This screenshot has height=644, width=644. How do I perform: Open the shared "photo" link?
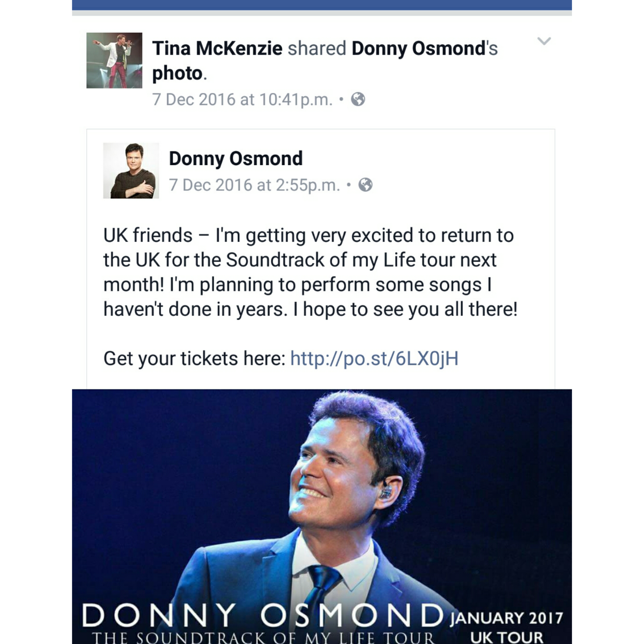177,74
